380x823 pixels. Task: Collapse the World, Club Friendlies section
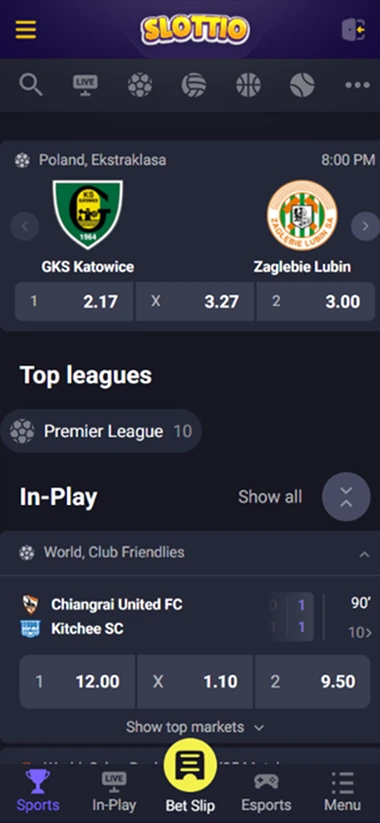[x=364, y=554]
